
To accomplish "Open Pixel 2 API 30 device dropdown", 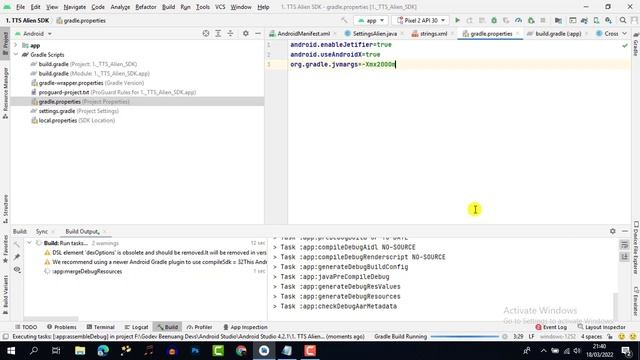I will [x=420, y=20].
